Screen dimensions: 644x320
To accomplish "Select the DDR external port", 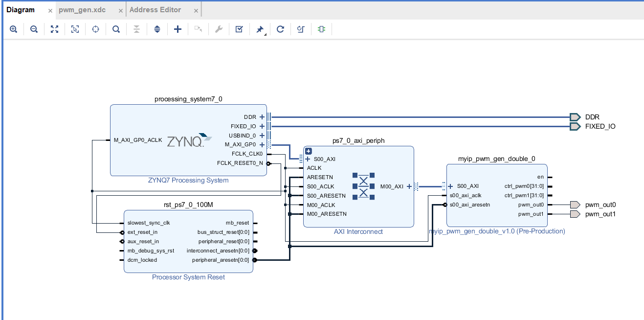I will (575, 117).
